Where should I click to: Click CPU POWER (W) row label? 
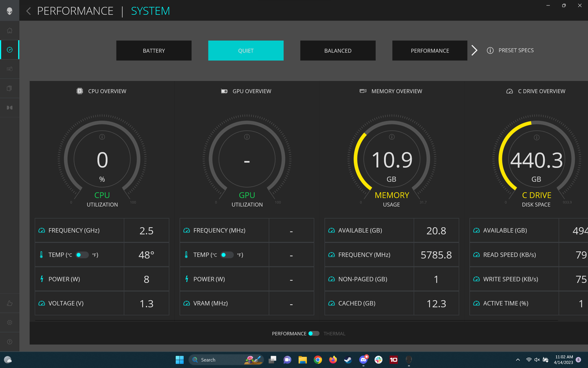coord(64,279)
